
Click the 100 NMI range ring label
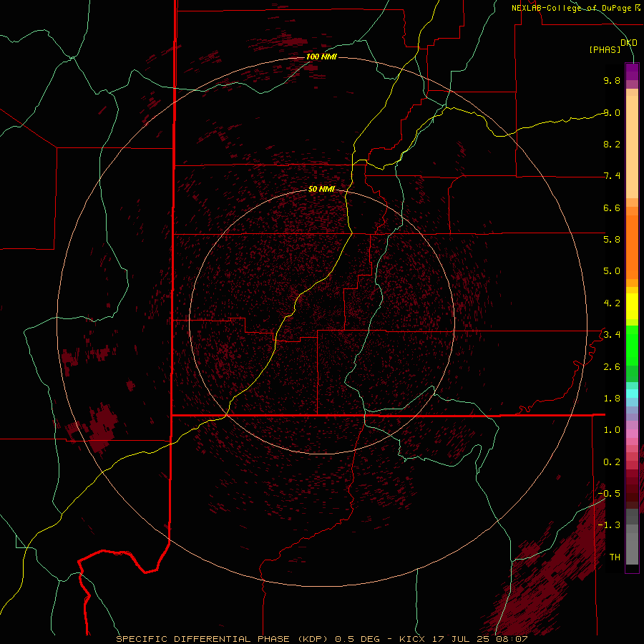(x=321, y=57)
